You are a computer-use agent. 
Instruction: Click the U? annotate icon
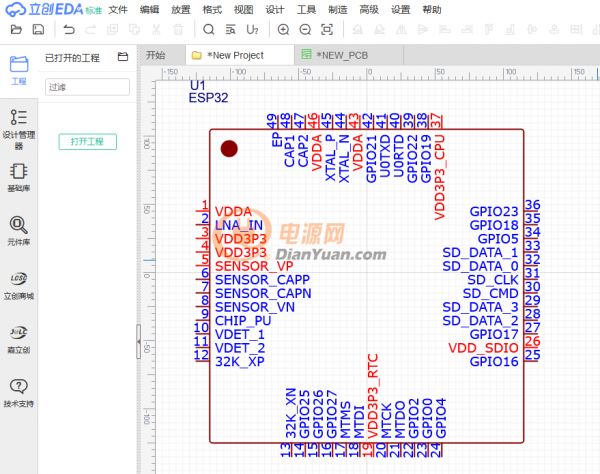[252, 29]
